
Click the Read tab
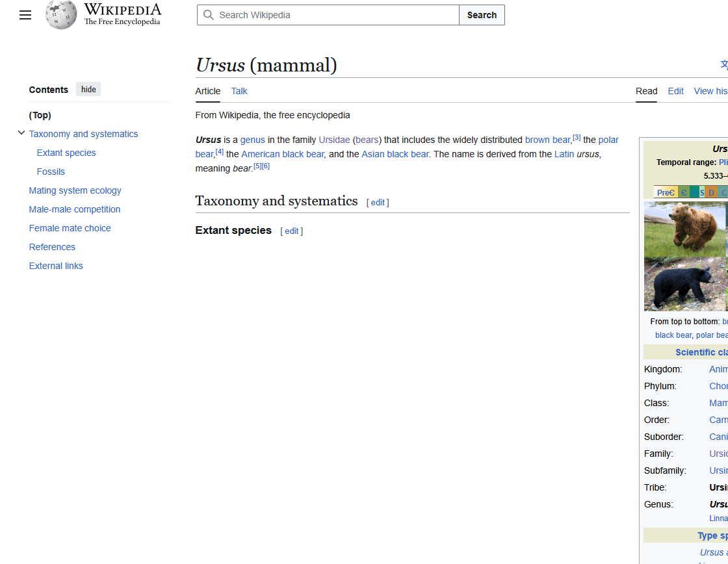[x=646, y=91]
